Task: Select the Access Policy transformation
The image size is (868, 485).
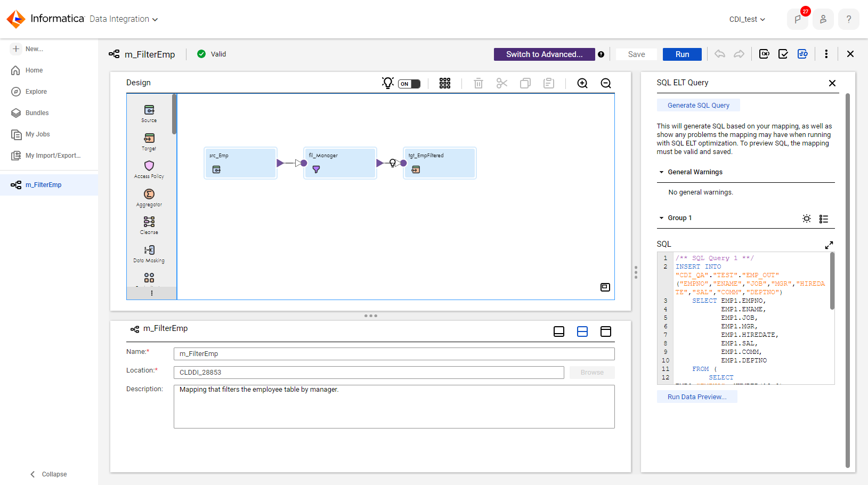Action: (x=149, y=169)
